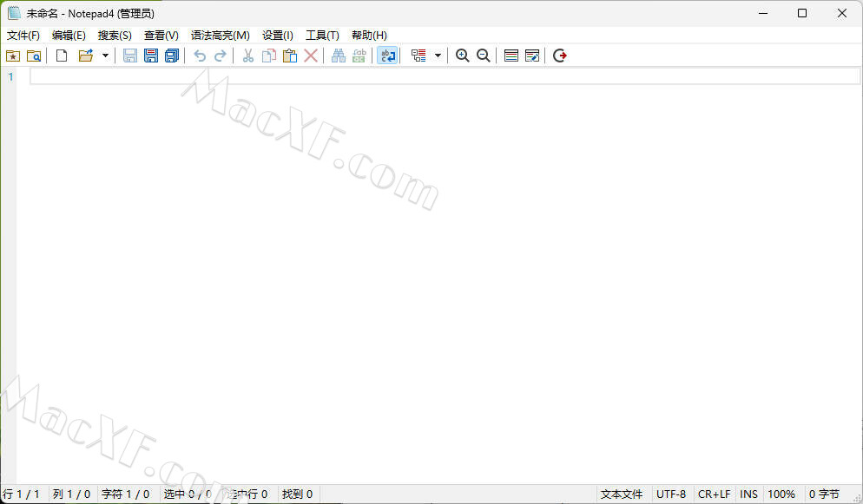Minimize the Notepad4 window

tap(763, 13)
